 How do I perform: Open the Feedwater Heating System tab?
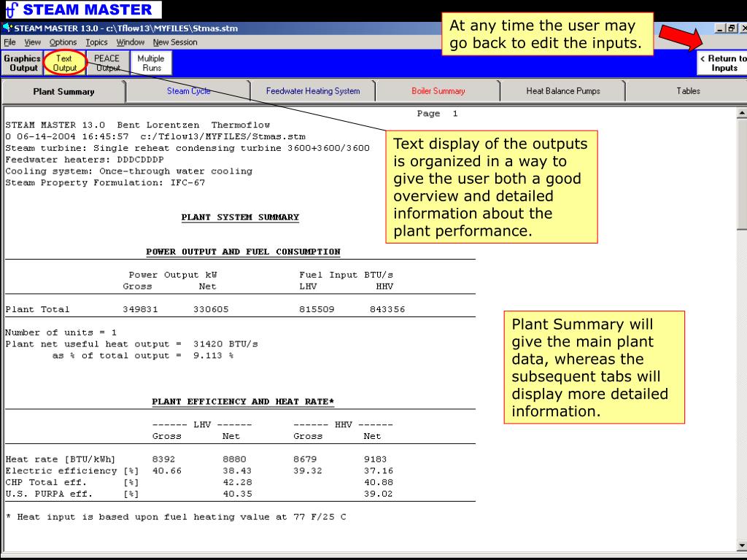click(313, 91)
